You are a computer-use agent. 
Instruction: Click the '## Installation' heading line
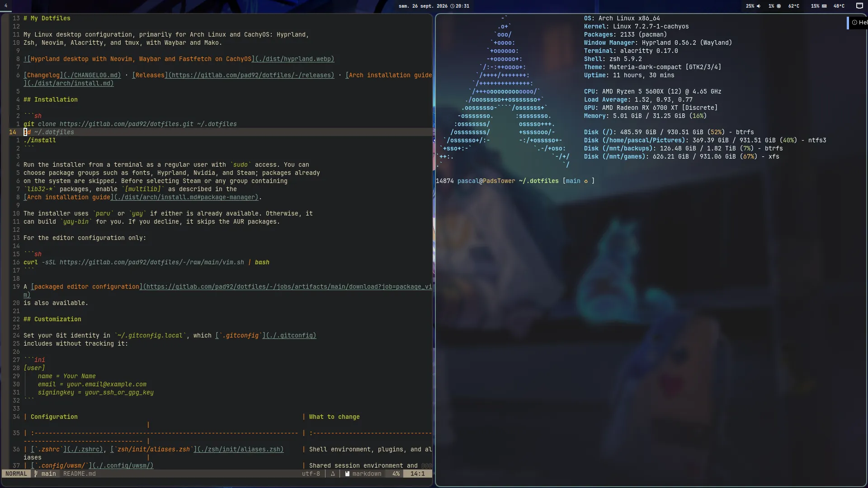click(51, 99)
